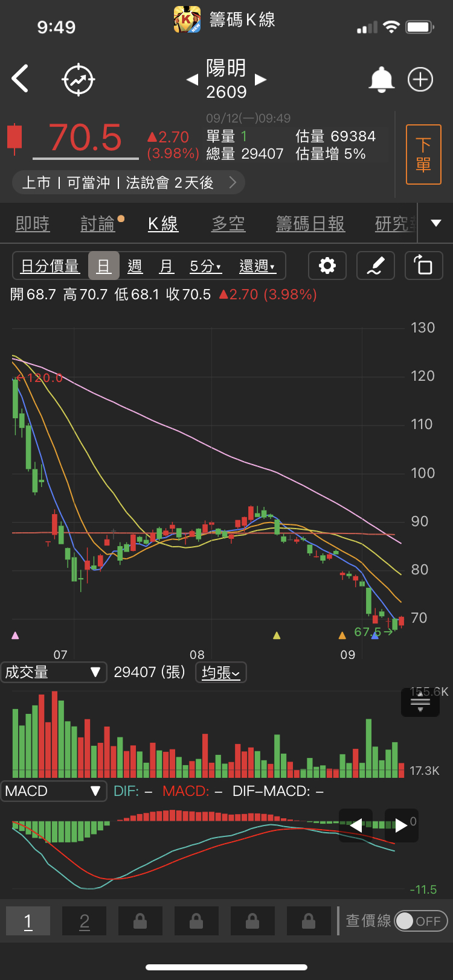
Task: Open the trend target icon
Action: tap(79, 80)
